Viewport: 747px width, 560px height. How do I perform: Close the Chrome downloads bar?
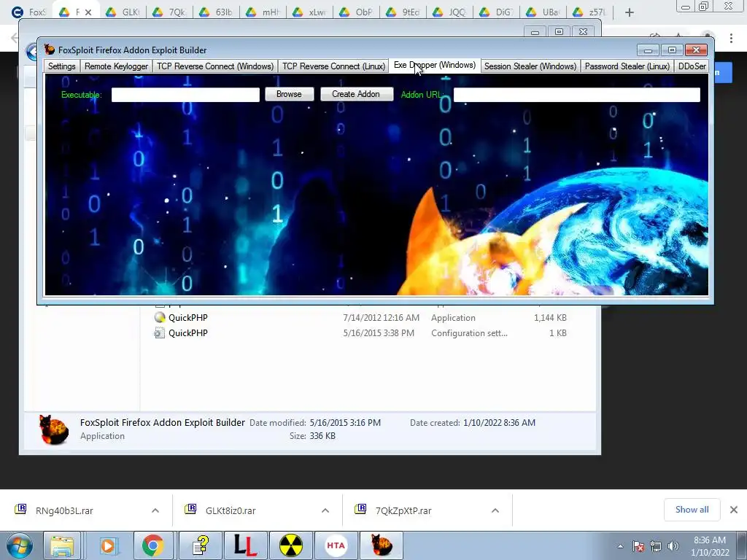[x=734, y=510]
